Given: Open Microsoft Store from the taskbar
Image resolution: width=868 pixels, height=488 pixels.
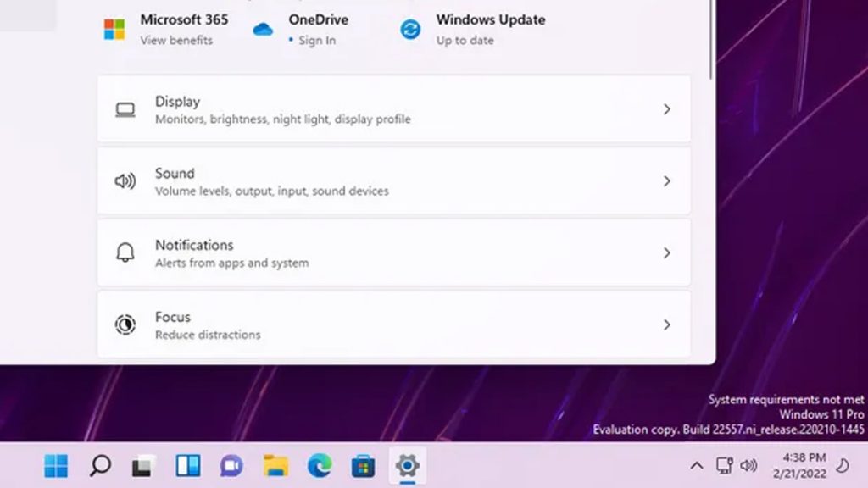Looking at the screenshot, I should (363, 465).
